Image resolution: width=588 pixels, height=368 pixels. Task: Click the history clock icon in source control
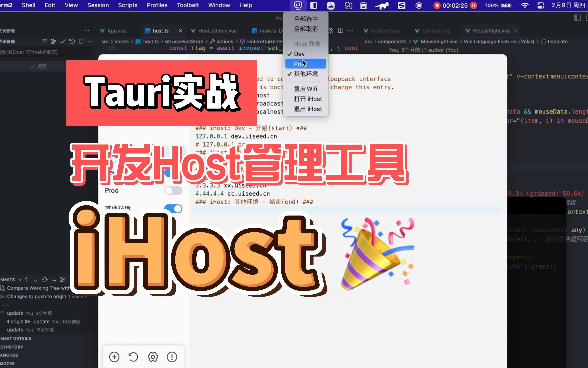[72, 41]
